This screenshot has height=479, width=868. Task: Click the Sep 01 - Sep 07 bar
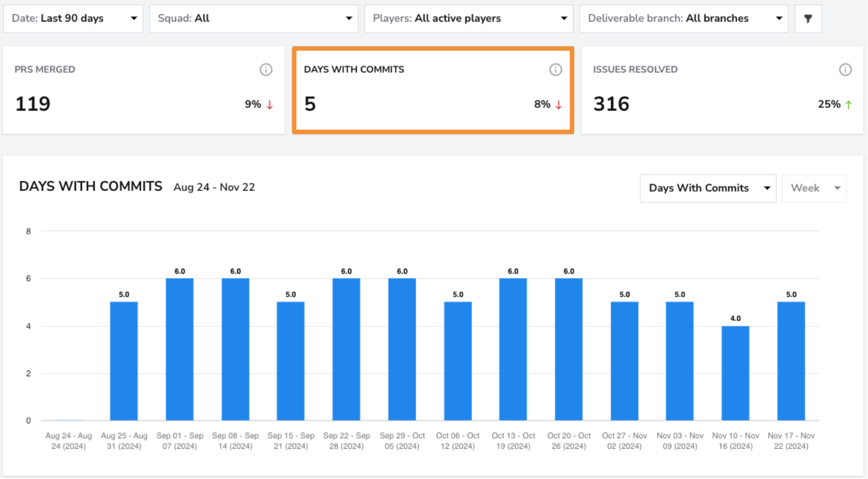[179, 349]
